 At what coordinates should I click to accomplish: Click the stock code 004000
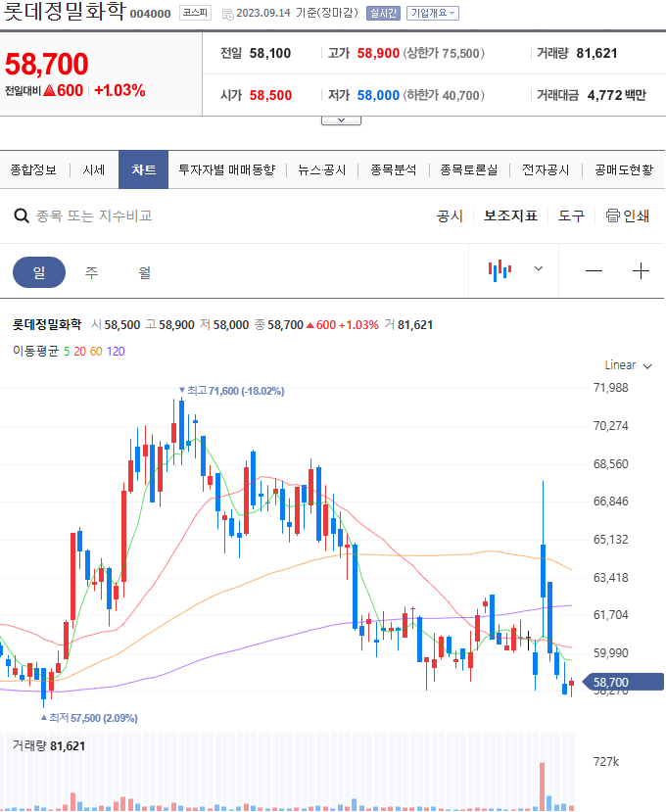point(150,14)
